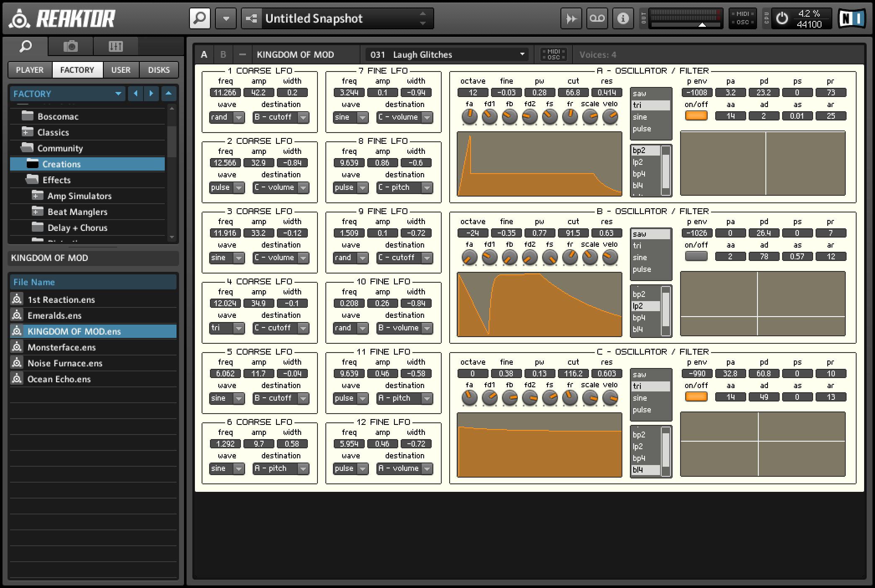Toggle oscillator A on/off button
Screen dimensions: 875x588
[696, 116]
